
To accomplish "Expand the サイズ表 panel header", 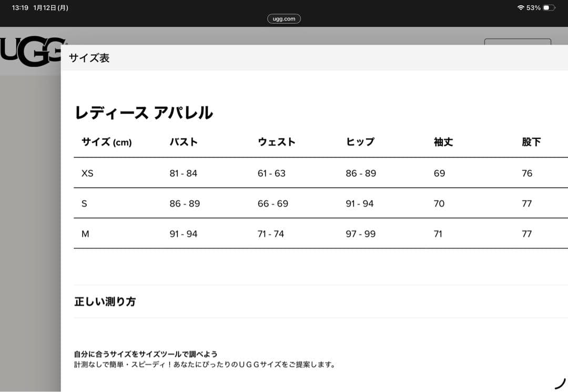I will (x=87, y=59).
